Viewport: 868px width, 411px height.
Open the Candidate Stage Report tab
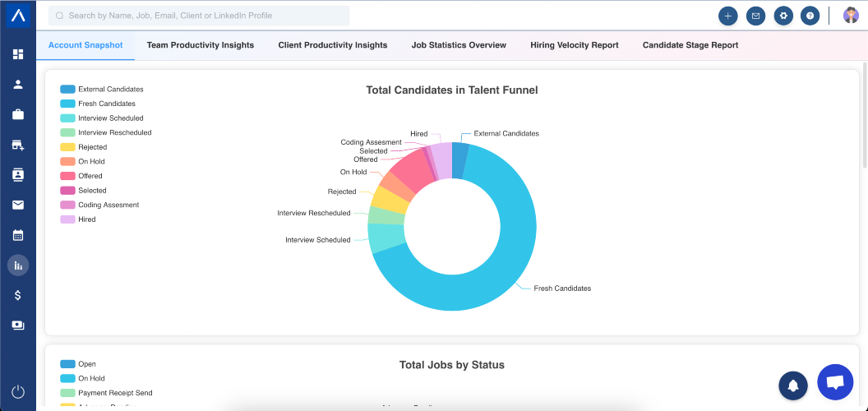pyautogui.click(x=690, y=45)
